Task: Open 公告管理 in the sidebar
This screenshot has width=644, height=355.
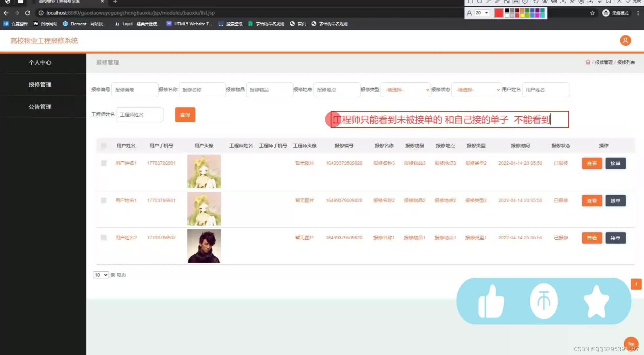Action: click(x=40, y=107)
